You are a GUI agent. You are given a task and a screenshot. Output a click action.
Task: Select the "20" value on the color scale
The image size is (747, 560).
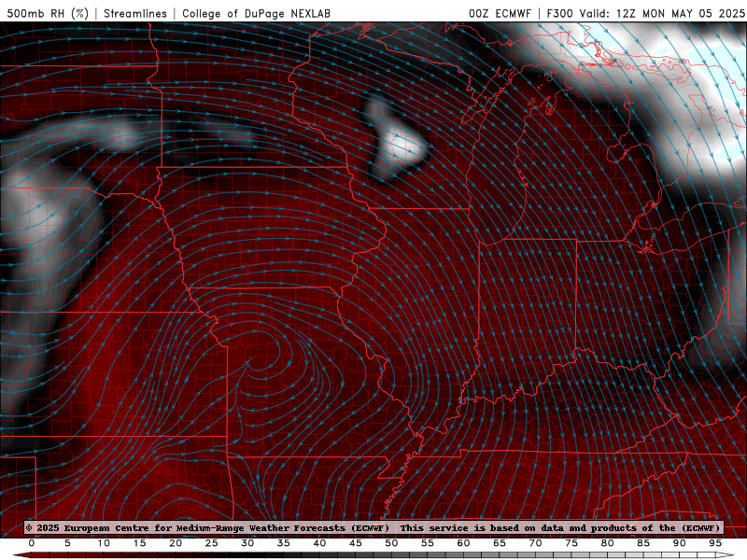pos(176,543)
